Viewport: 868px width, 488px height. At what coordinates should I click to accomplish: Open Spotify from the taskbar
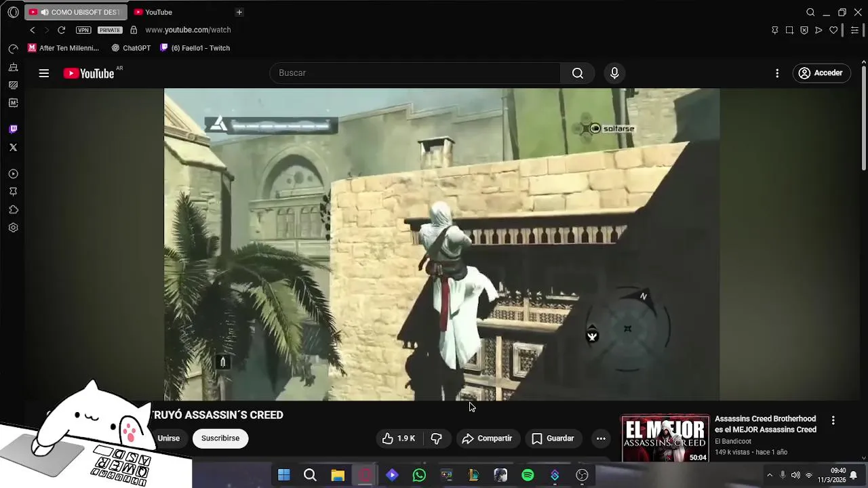click(528, 475)
